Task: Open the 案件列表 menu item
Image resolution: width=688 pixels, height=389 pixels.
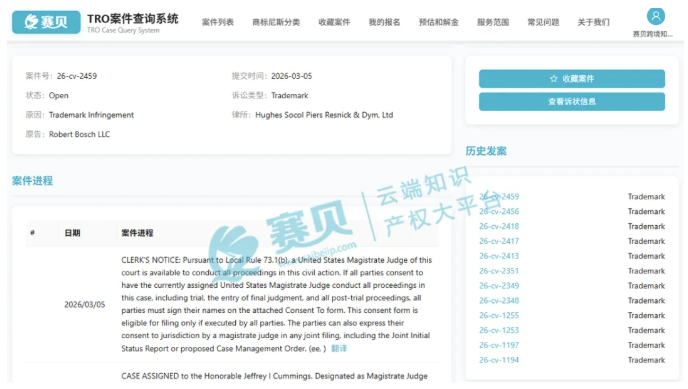Action: pyautogui.click(x=218, y=22)
